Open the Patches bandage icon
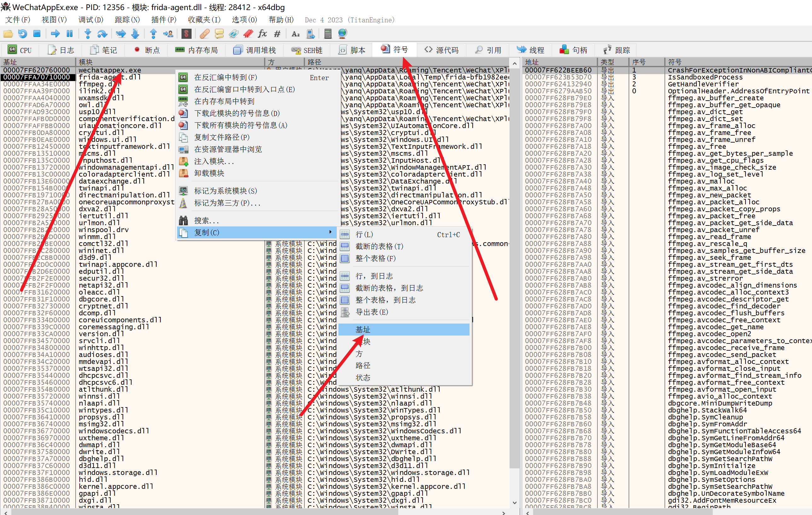 point(204,33)
